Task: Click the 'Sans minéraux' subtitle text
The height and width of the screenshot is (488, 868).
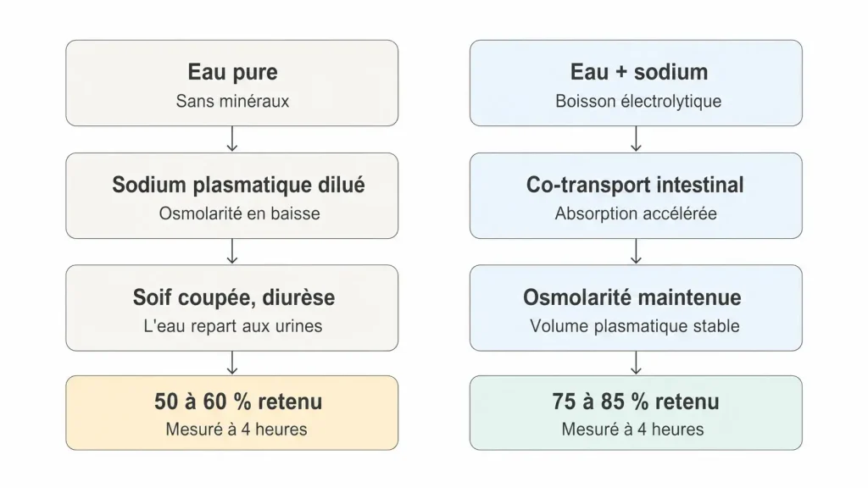Action: pyautogui.click(x=232, y=102)
